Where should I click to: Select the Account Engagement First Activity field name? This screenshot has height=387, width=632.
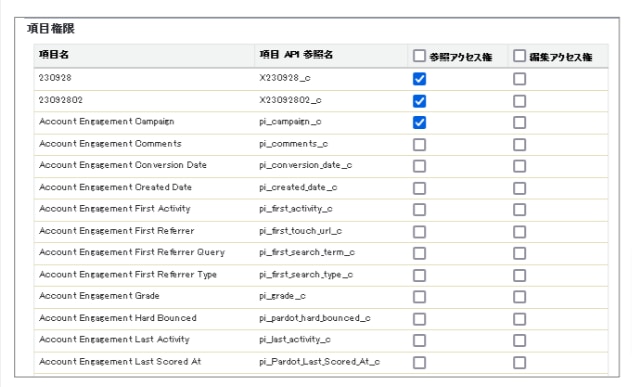[x=114, y=208]
